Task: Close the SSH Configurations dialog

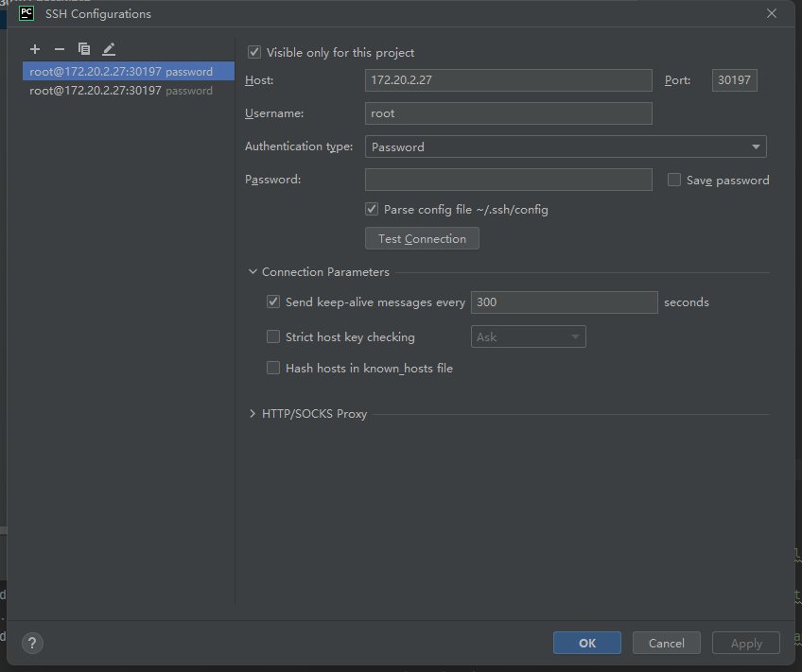Action: pyautogui.click(x=772, y=13)
